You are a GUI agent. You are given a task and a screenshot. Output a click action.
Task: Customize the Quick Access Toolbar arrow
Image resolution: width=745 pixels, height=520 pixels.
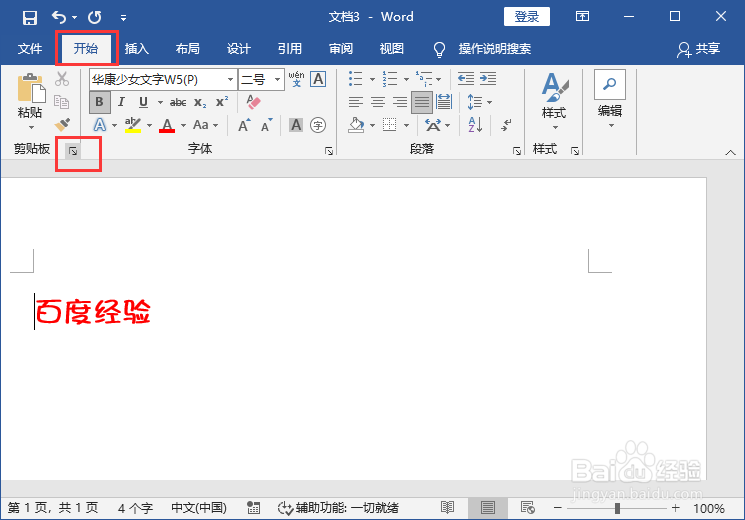point(123,18)
